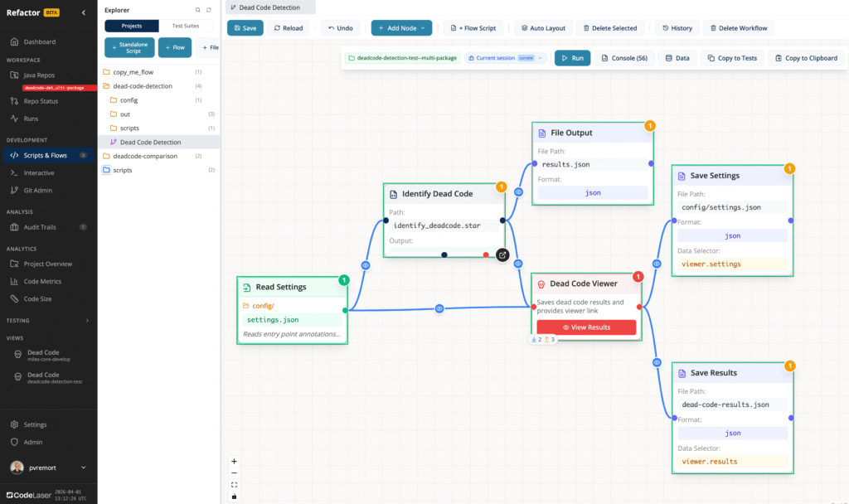Click the eye icon on Read Settings to Identify Dead Code edge
This screenshot has height=504, width=849.
[x=366, y=265]
